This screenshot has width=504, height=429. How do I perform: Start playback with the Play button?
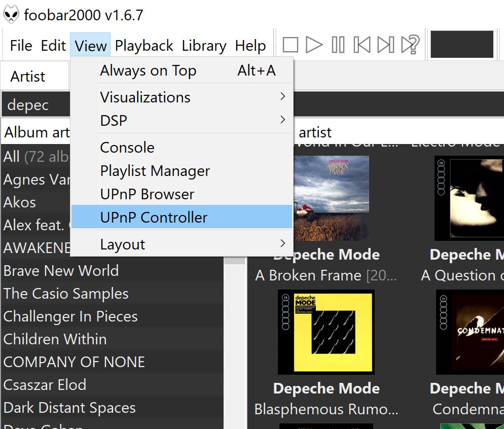(x=314, y=45)
